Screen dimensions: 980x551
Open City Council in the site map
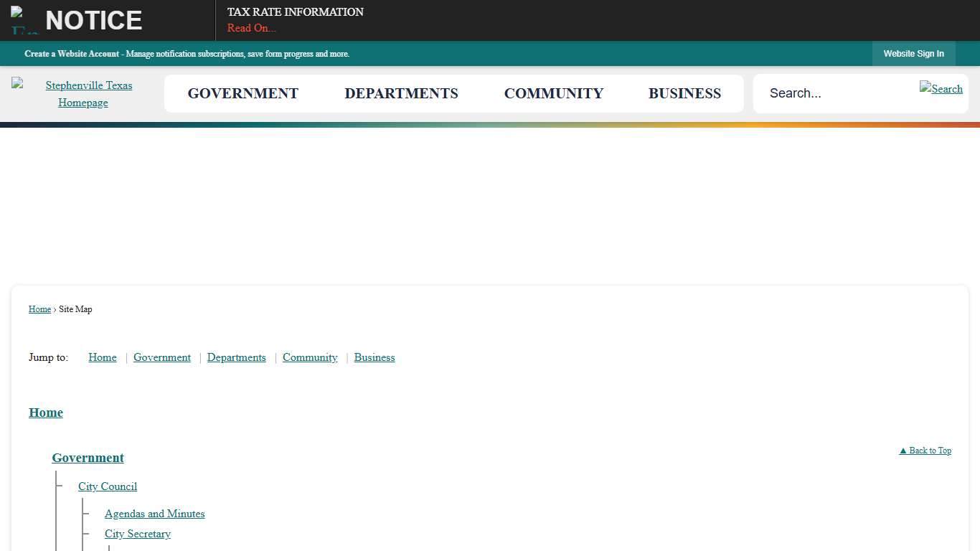pos(108,486)
